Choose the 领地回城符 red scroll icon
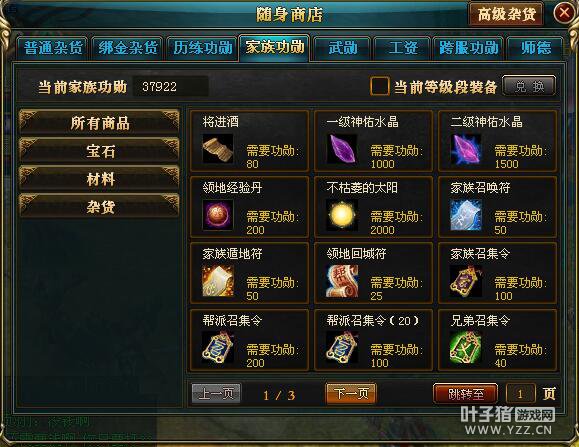This screenshot has width=579, height=447. (342, 281)
